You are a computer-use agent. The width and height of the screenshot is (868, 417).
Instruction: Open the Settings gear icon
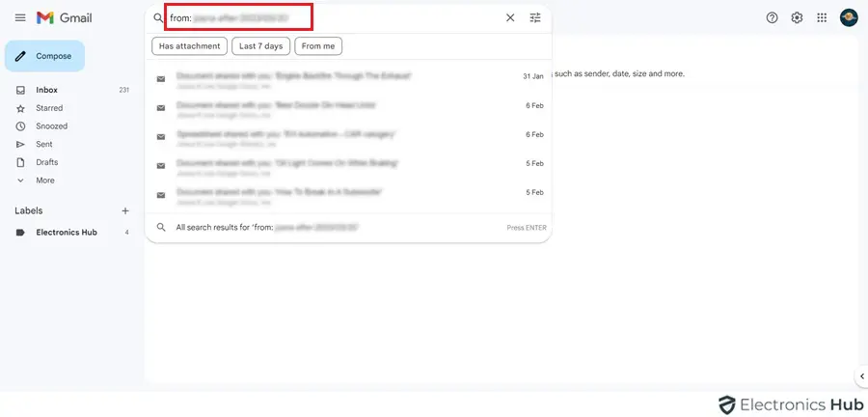coord(797,17)
